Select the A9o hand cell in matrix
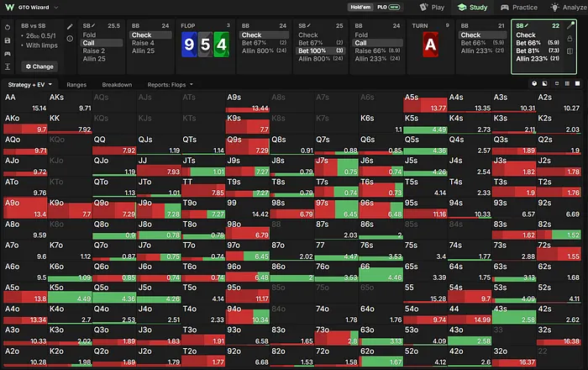Screen dimensions: 588x370 (x=25, y=209)
